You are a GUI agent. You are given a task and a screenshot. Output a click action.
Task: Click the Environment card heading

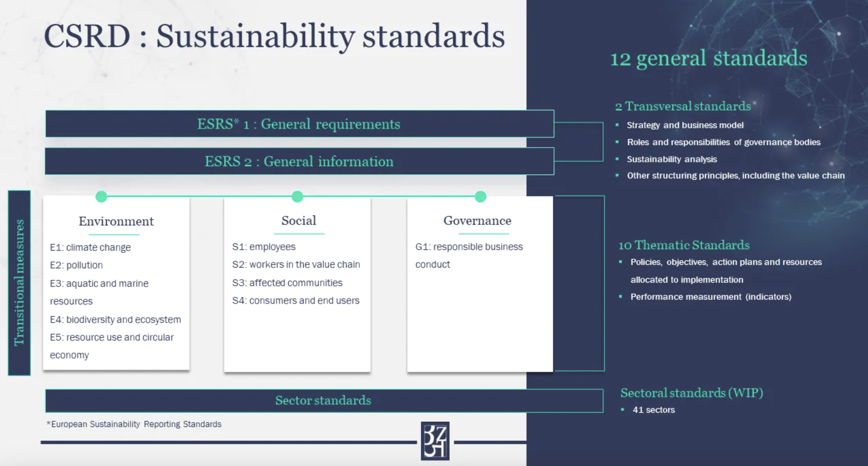116,221
